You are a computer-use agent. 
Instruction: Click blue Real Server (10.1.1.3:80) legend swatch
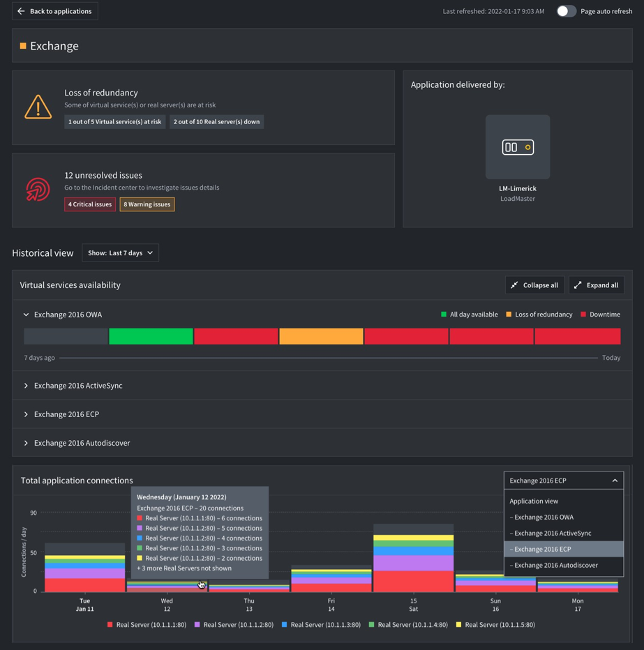coord(285,624)
